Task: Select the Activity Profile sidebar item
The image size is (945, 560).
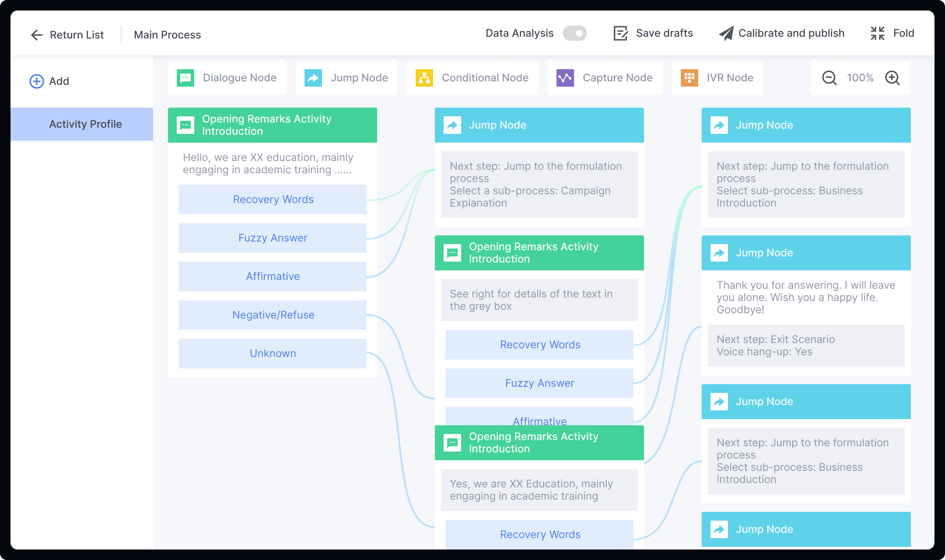Action: tap(85, 124)
